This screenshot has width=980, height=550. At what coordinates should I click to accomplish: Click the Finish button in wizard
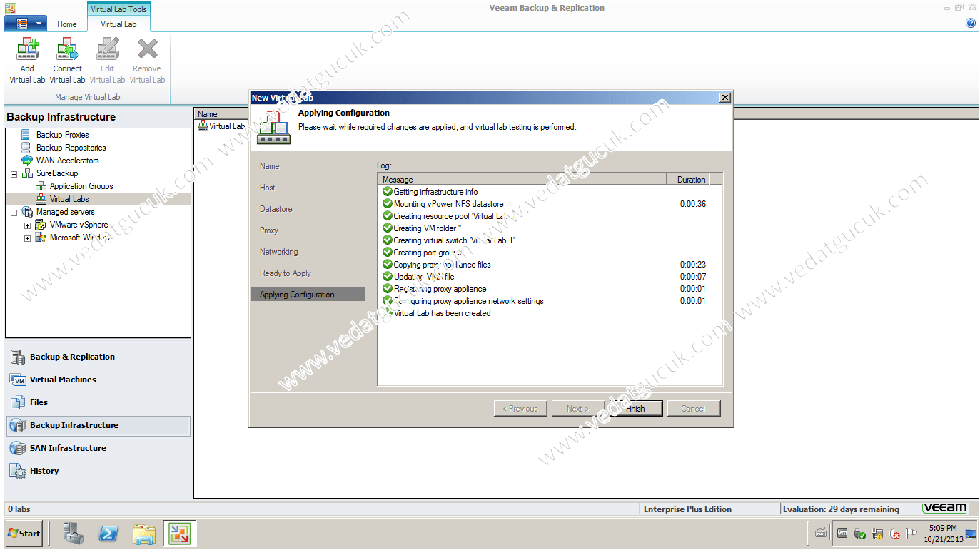(635, 409)
